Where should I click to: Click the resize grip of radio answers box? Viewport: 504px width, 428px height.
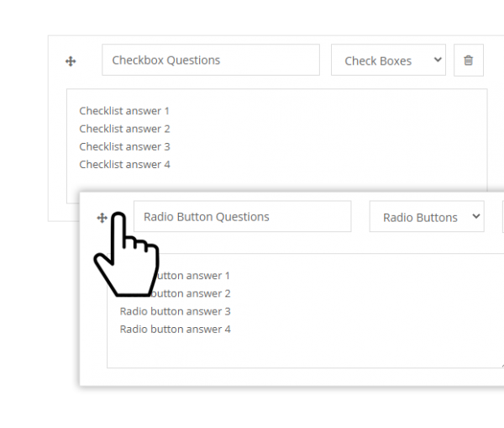point(501,366)
